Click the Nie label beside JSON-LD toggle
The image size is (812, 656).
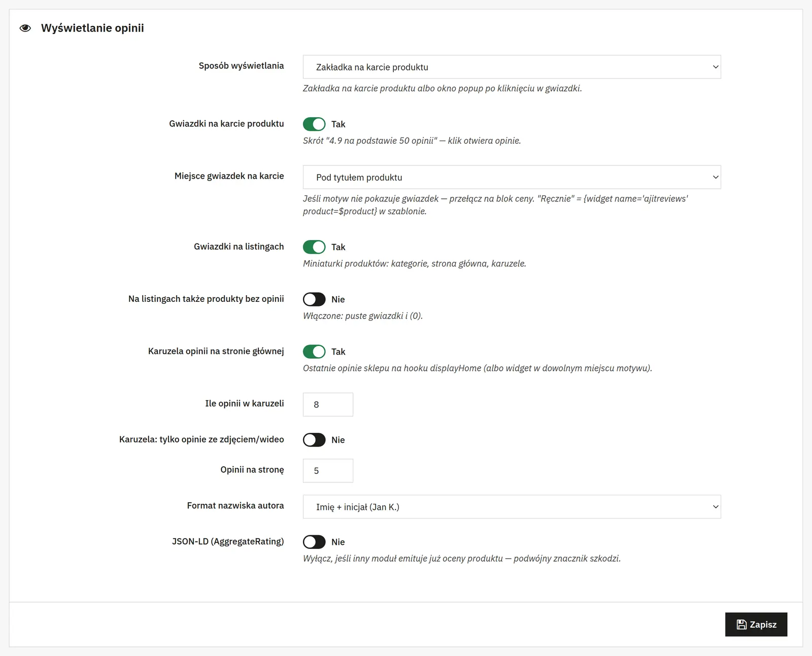(338, 542)
